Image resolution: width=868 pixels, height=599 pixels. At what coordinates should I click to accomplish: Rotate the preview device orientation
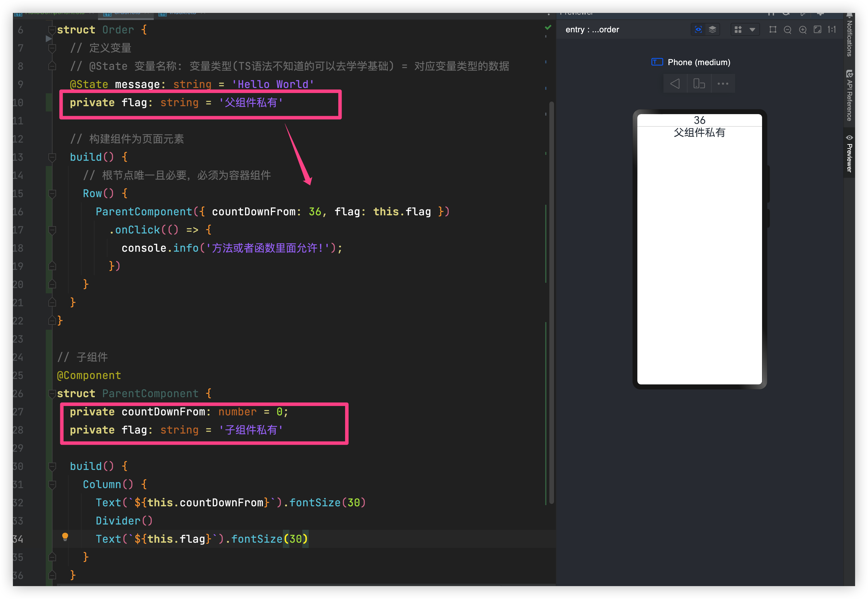699,83
